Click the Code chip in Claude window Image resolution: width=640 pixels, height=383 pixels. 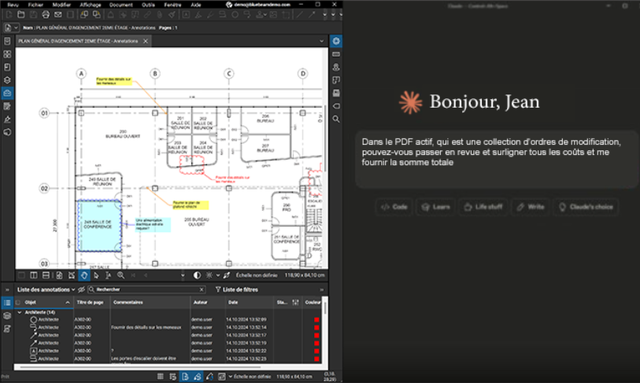[394, 207]
